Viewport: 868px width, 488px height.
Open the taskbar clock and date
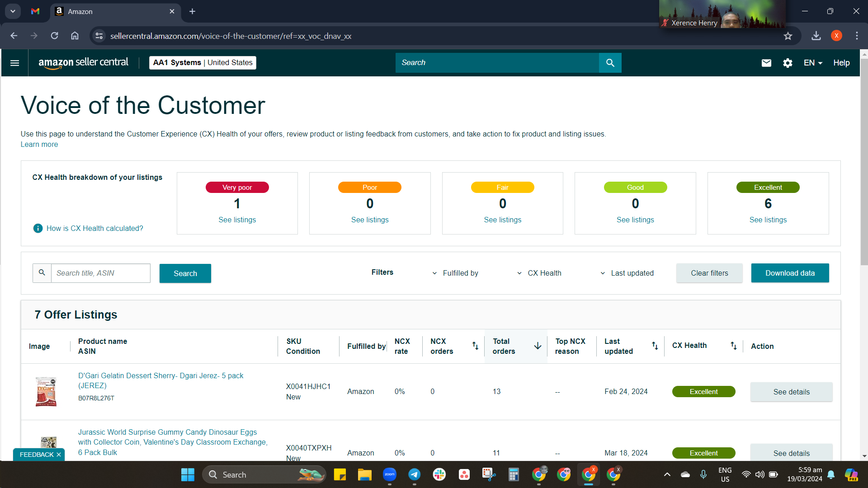pos(804,474)
